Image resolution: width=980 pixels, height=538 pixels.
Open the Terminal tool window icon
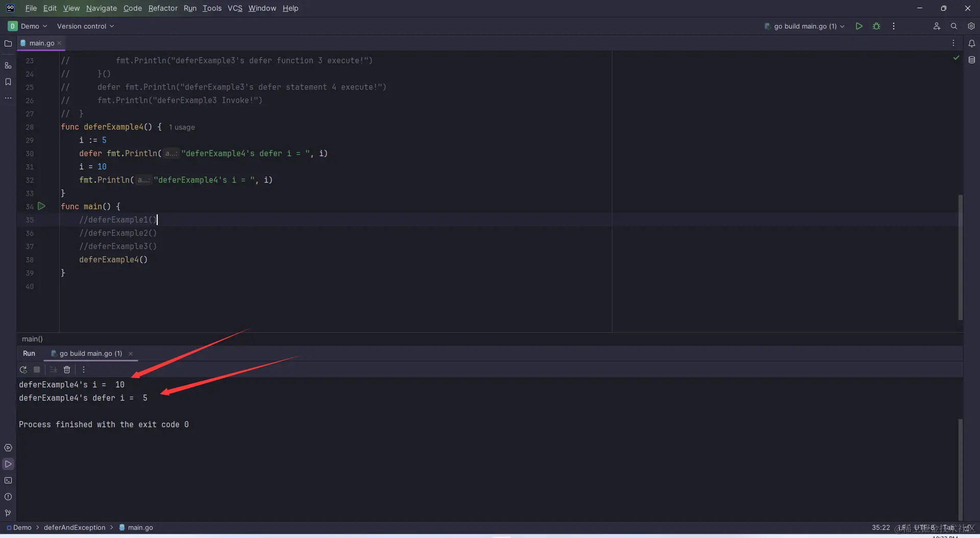(8, 480)
